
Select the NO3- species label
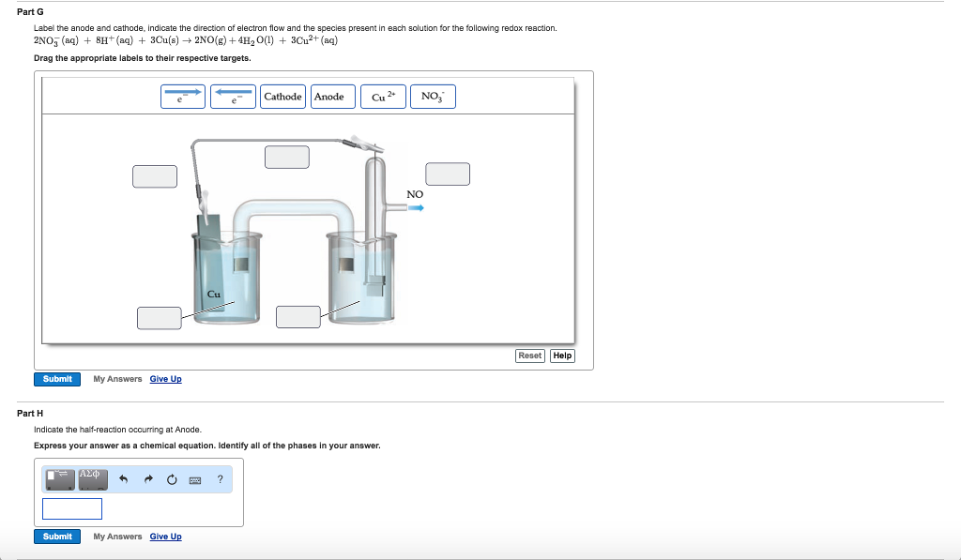pos(433,96)
